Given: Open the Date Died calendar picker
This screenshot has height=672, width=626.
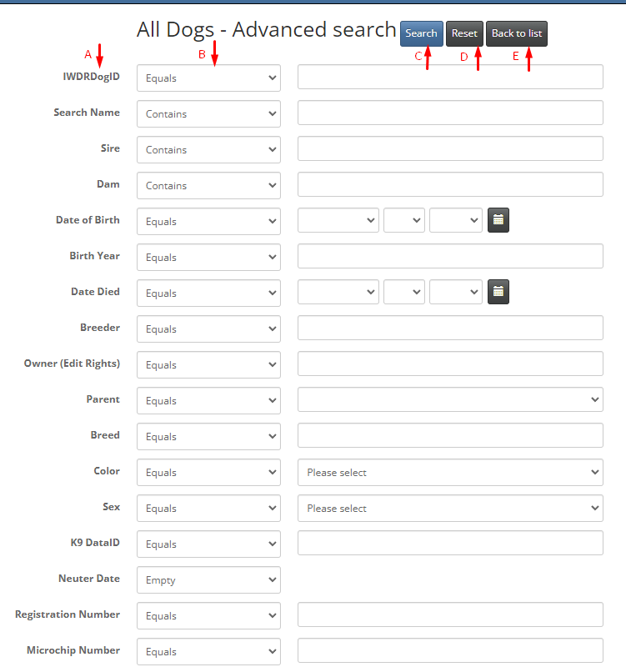Looking at the screenshot, I should pyautogui.click(x=498, y=292).
